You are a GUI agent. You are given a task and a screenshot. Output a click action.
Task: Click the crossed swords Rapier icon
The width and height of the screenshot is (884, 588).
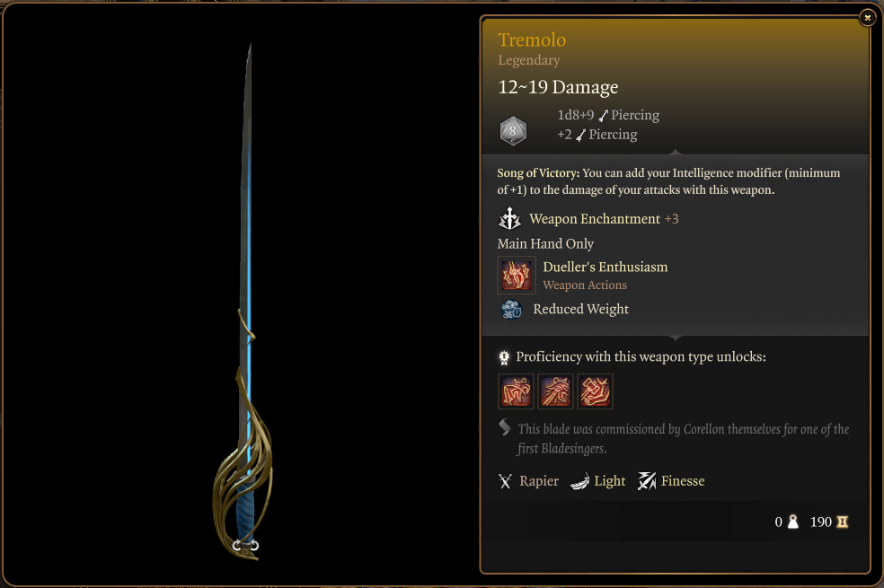[505, 481]
